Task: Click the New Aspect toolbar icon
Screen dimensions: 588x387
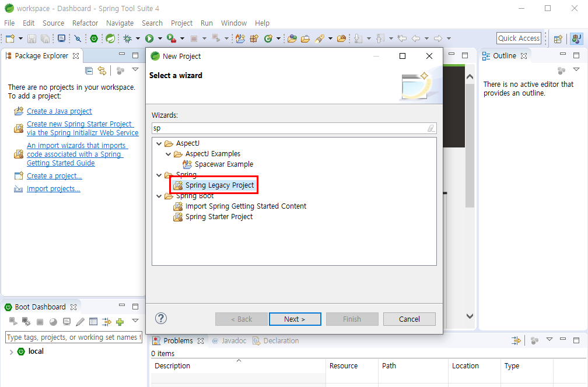Action: [240, 38]
